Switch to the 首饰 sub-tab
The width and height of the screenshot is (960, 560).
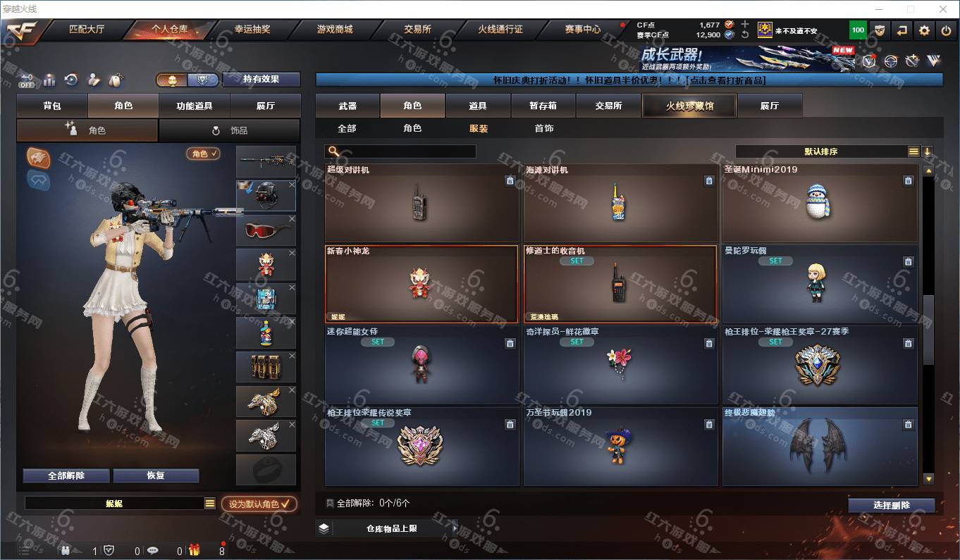click(x=543, y=128)
